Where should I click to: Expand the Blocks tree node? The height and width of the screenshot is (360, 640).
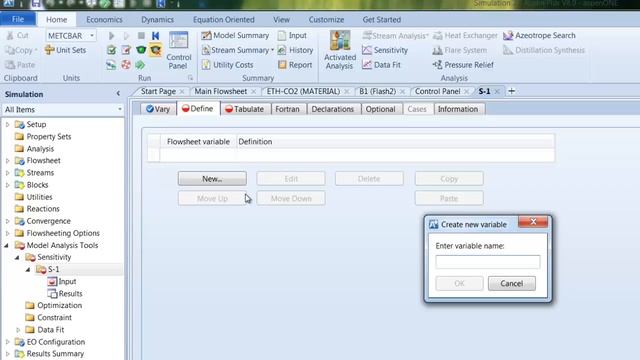tap(8, 185)
